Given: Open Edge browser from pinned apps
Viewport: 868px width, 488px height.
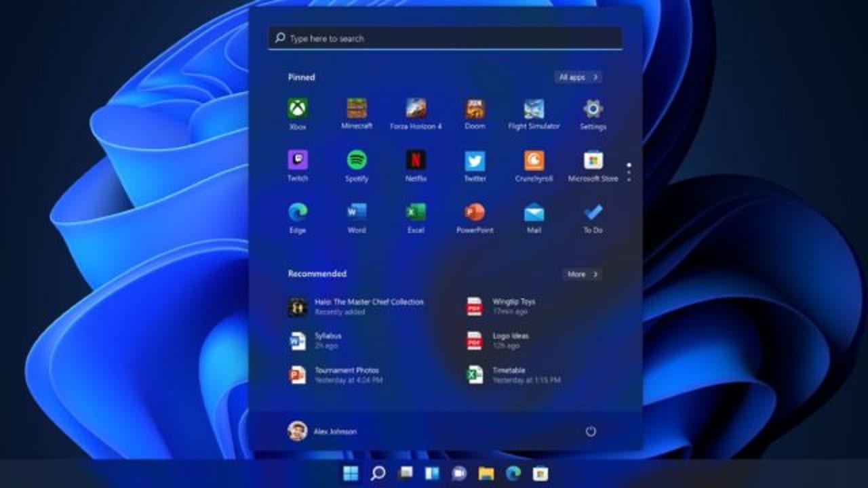Looking at the screenshot, I should pos(298,218).
